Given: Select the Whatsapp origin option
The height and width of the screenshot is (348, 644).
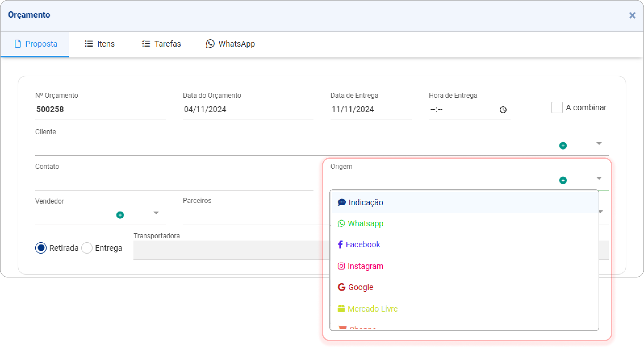Looking at the screenshot, I should [x=365, y=223].
